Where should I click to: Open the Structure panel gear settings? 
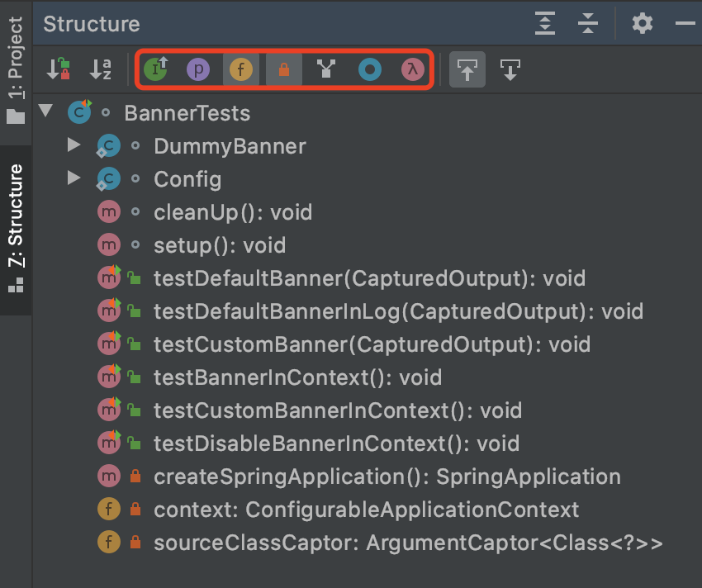coord(642,23)
